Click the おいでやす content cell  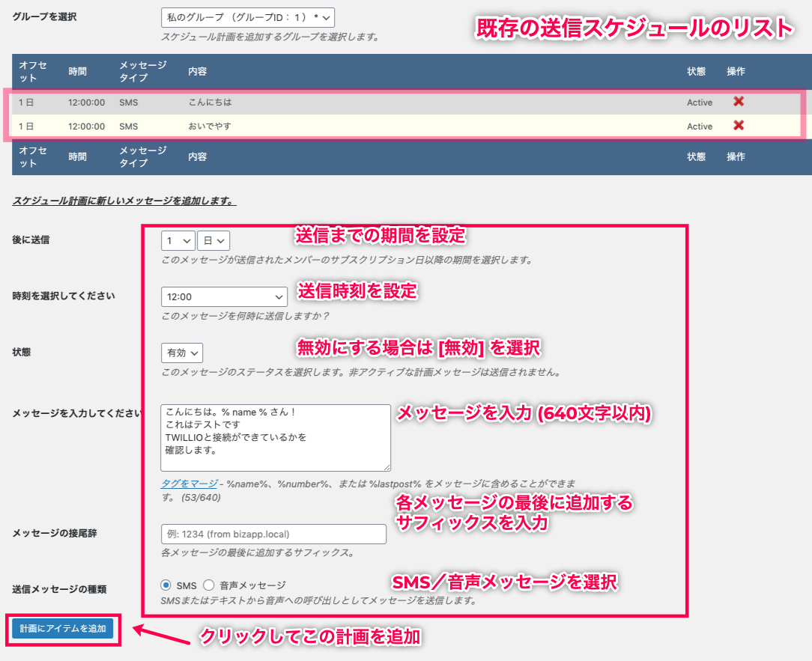click(210, 127)
